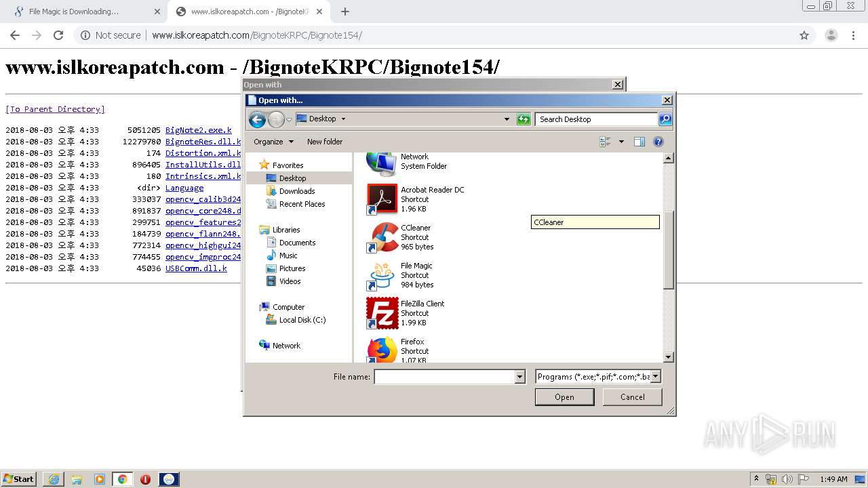This screenshot has width=868, height=488.
Task: Select the Acrobat Reader DC shortcut icon
Action: pyautogui.click(x=382, y=199)
